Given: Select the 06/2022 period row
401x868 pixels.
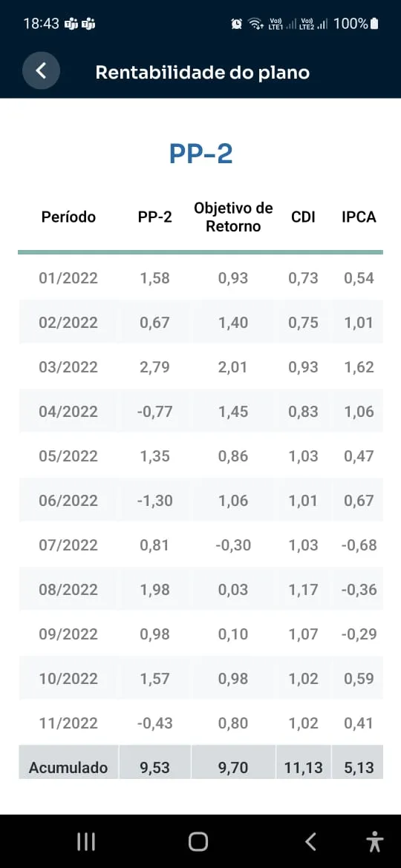Looking at the screenshot, I should [200, 501].
